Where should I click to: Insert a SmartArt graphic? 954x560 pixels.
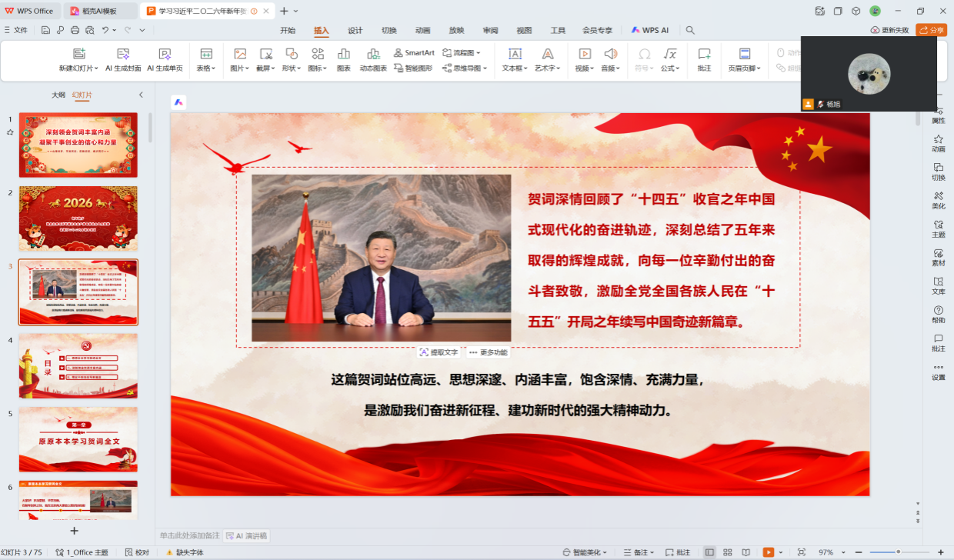(x=414, y=52)
